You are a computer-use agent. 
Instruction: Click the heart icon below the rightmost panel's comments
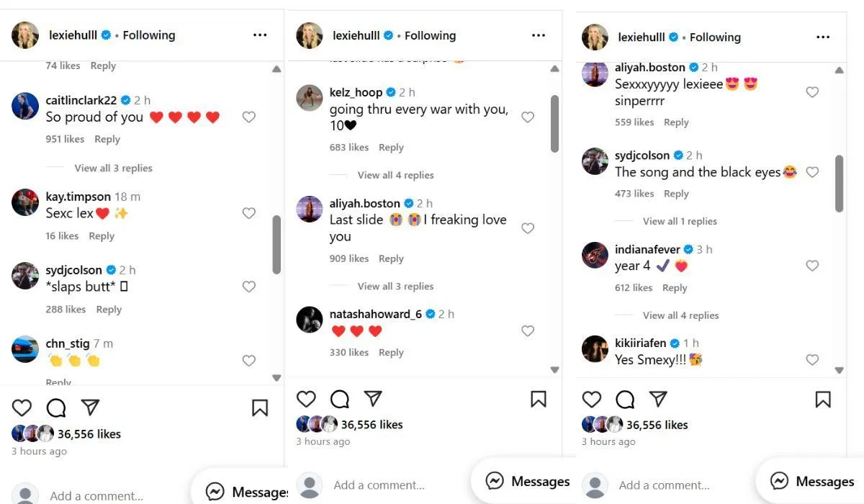(592, 400)
